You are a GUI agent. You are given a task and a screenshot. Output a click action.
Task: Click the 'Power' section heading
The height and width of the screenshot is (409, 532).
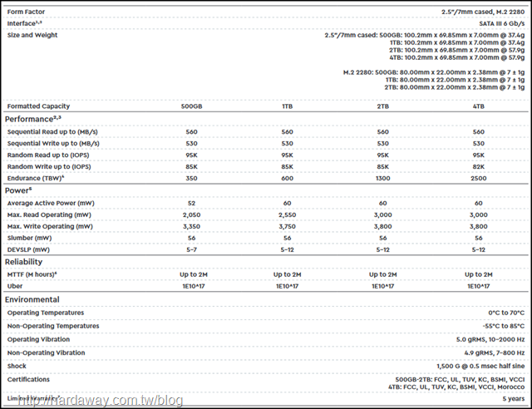click(x=18, y=190)
